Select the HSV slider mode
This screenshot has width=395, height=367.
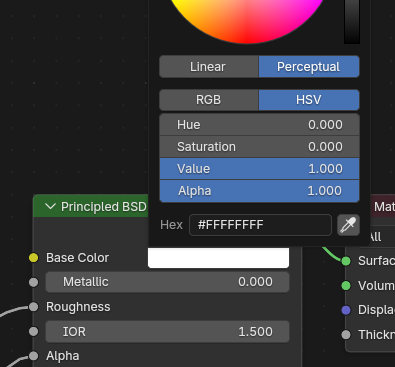(309, 100)
